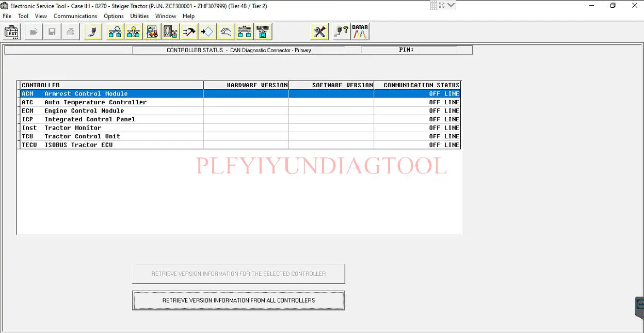Image resolution: width=644 pixels, height=333 pixels.
Task: Click the grayed Print toolbar icon
Action: pos(70,32)
